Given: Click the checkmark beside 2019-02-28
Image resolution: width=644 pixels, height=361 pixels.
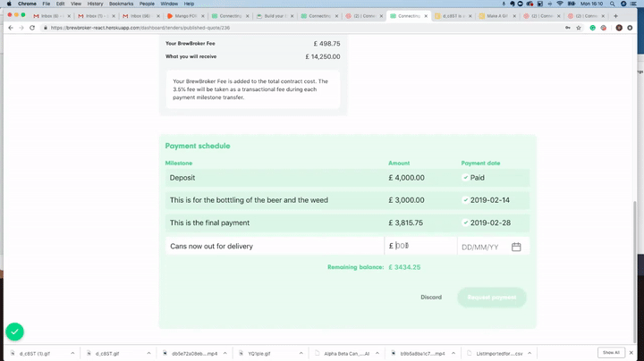Looking at the screenshot, I should [465, 222].
